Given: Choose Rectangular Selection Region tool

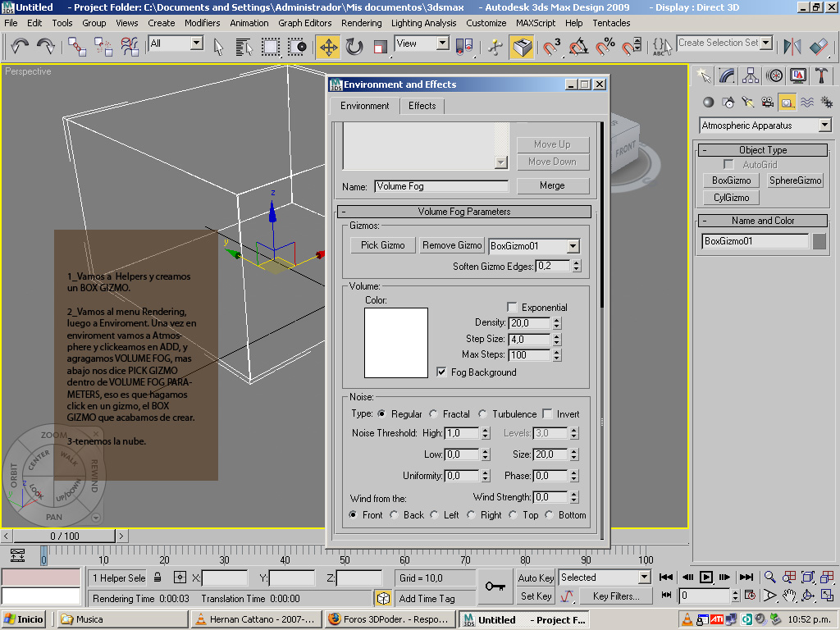Looking at the screenshot, I should point(271,47).
